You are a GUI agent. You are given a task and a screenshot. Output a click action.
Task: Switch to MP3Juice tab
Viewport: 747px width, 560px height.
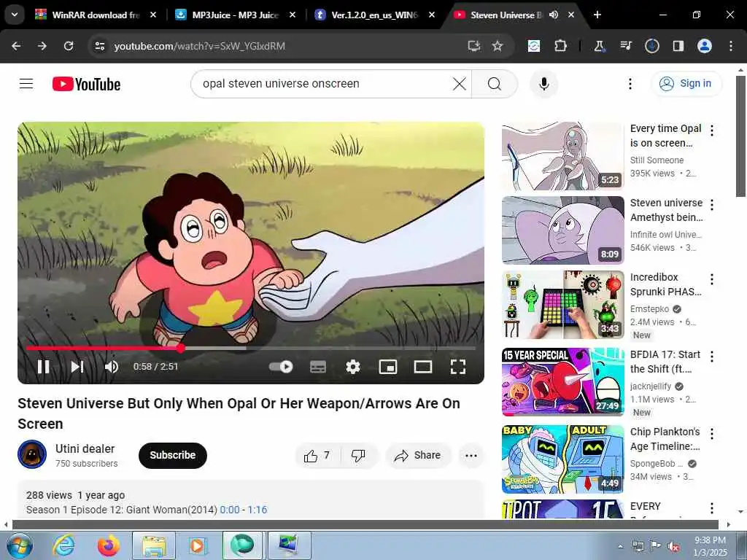(x=235, y=15)
